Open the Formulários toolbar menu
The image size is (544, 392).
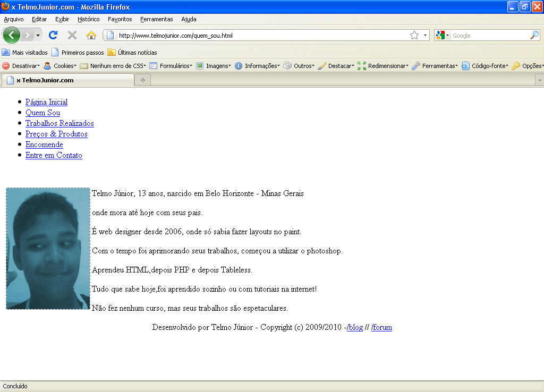[x=171, y=65]
